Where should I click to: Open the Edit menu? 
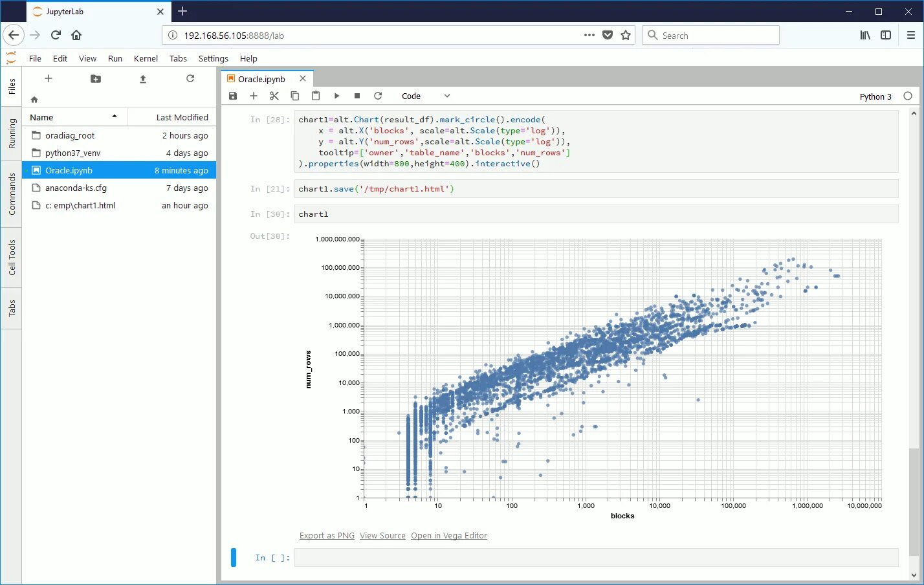[x=60, y=58]
